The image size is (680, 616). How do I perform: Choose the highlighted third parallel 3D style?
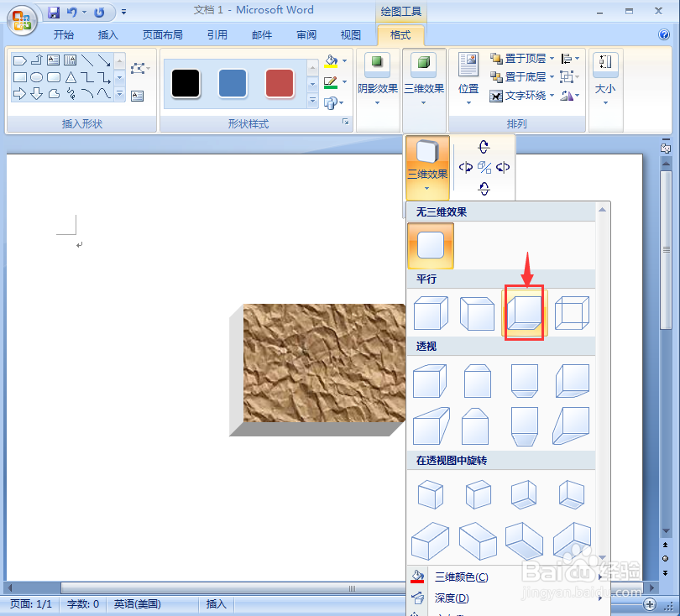click(525, 313)
